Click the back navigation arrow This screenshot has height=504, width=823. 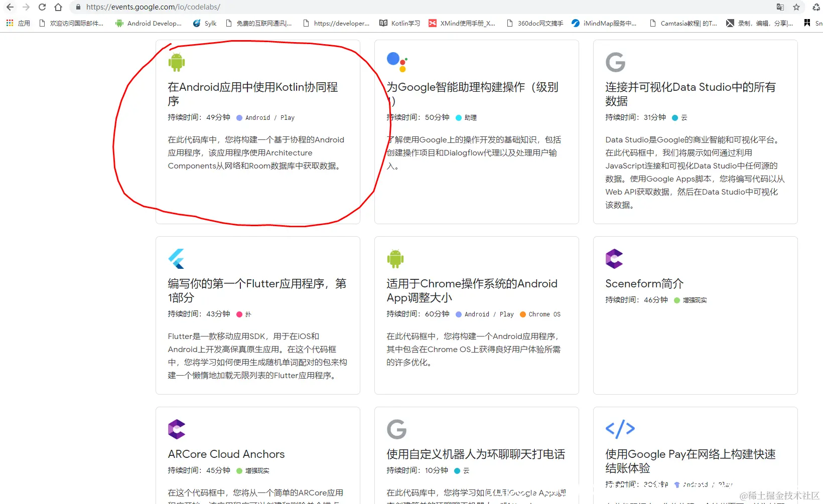pyautogui.click(x=10, y=7)
